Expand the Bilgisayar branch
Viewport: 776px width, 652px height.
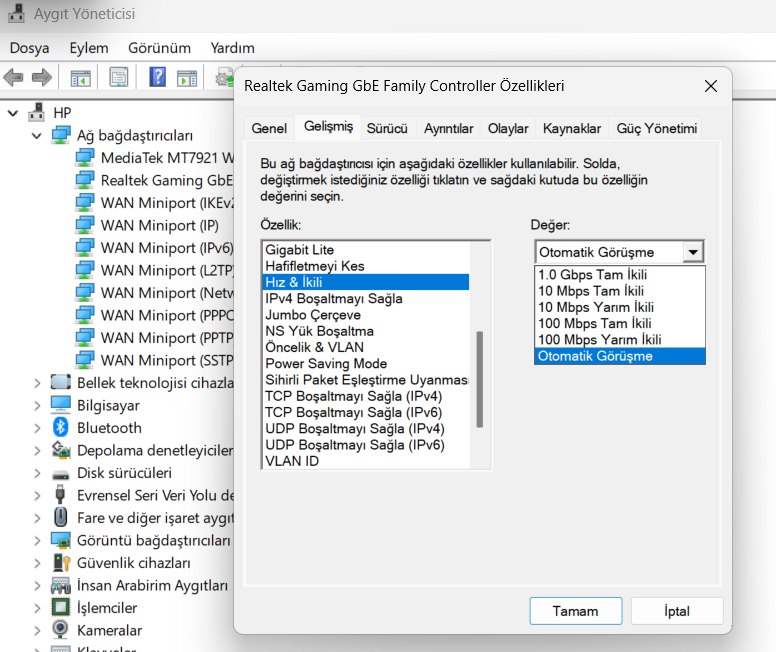pos(38,405)
